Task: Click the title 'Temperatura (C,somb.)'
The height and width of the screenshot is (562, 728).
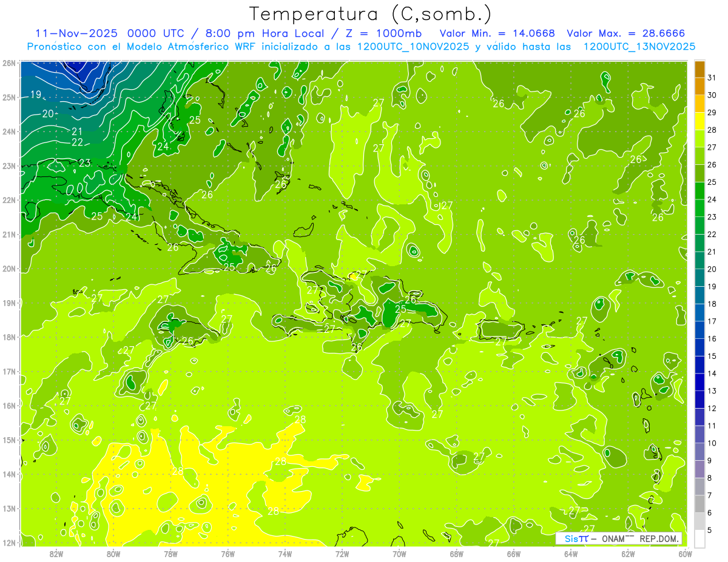Action: click(x=370, y=14)
